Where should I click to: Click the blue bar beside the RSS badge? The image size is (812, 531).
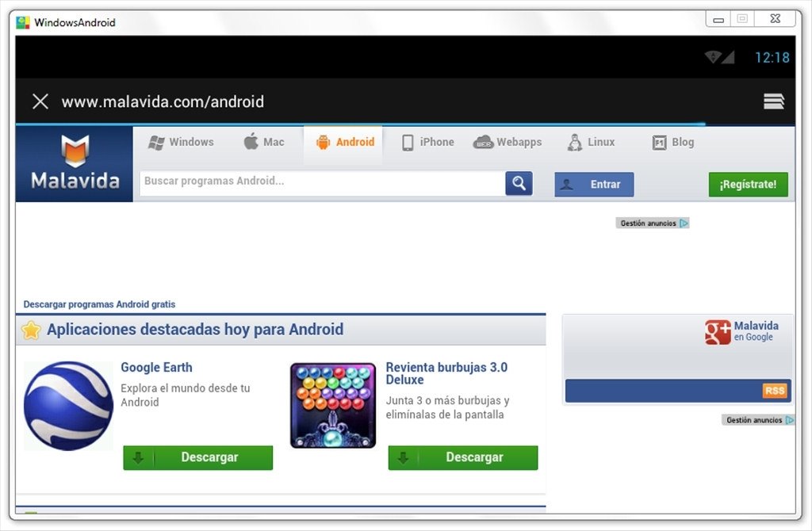[x=664, y=391]
